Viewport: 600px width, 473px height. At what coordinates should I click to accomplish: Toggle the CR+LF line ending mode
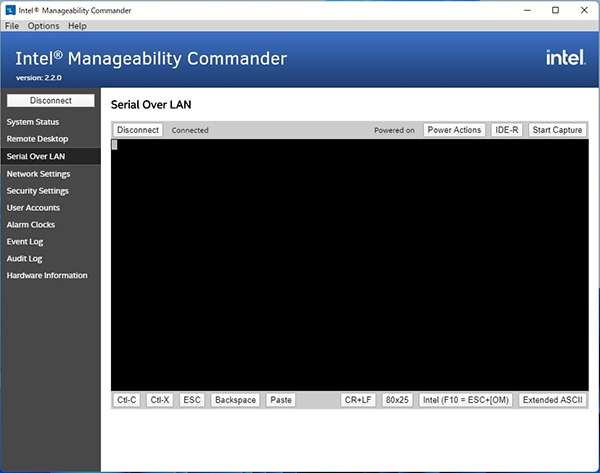(x=358, y=400)
